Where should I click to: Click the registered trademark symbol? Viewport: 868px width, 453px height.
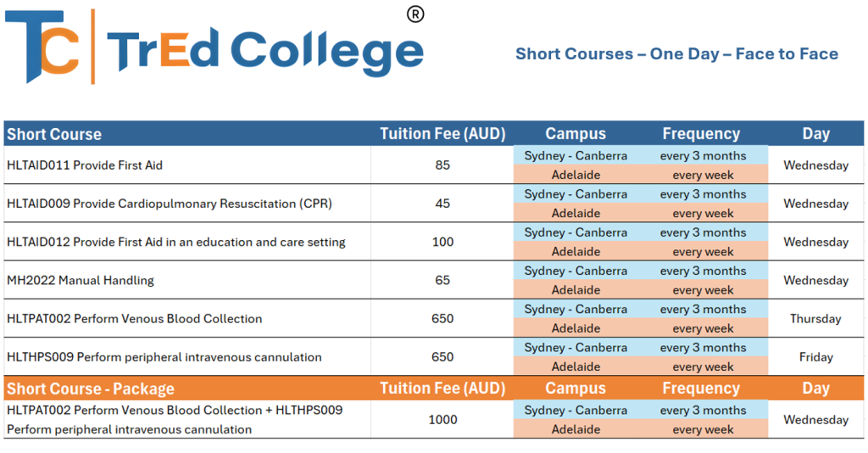[415, 14]
